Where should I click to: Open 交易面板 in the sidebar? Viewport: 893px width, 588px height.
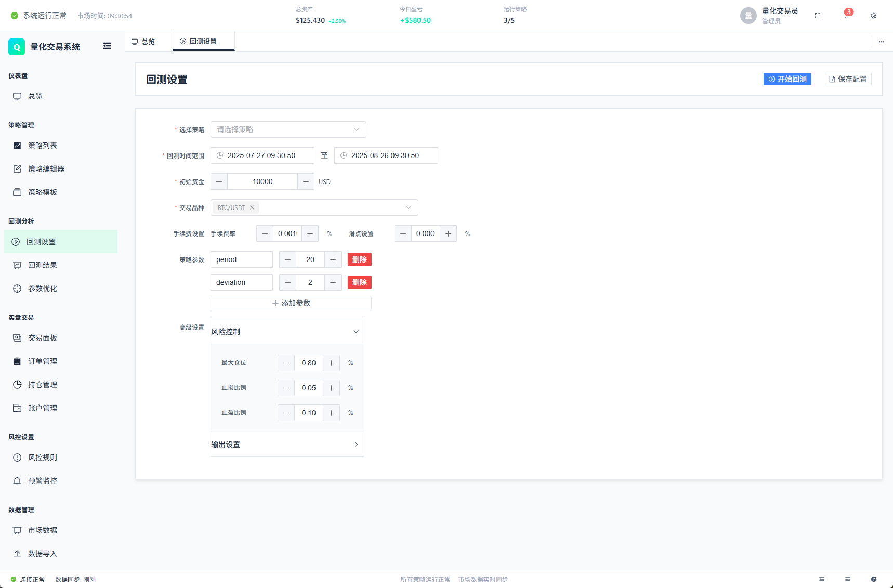(61, 338)
